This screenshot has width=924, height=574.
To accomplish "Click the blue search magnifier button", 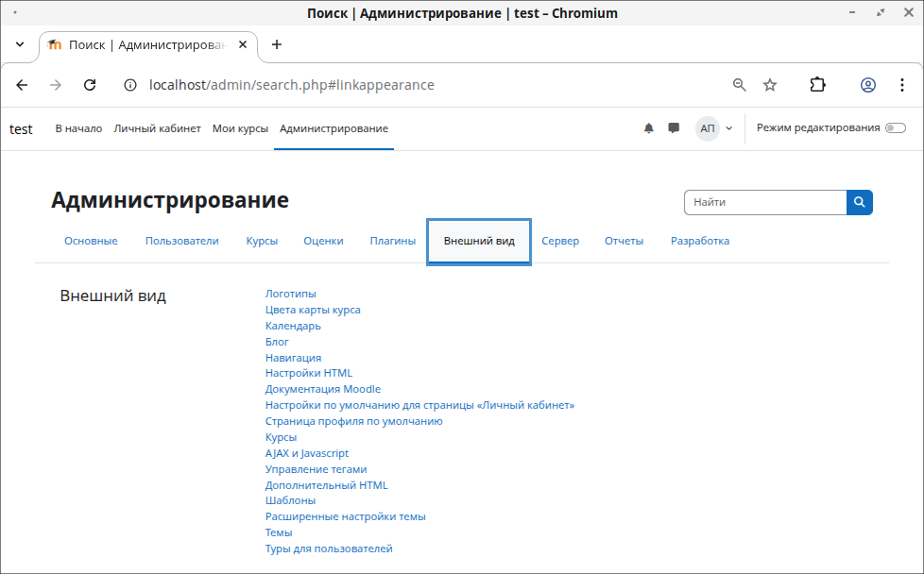I will [x=860, y=202].
